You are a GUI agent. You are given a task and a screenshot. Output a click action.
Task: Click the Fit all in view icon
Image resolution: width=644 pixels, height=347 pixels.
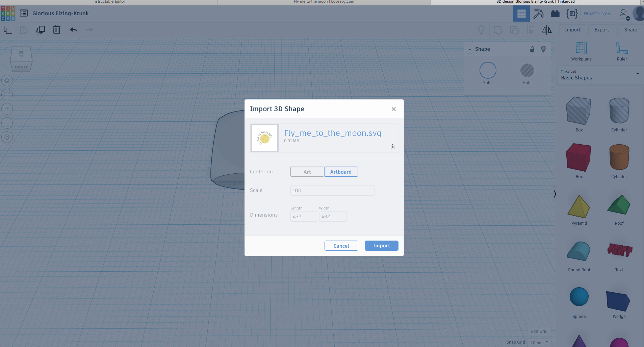(7, 95)
